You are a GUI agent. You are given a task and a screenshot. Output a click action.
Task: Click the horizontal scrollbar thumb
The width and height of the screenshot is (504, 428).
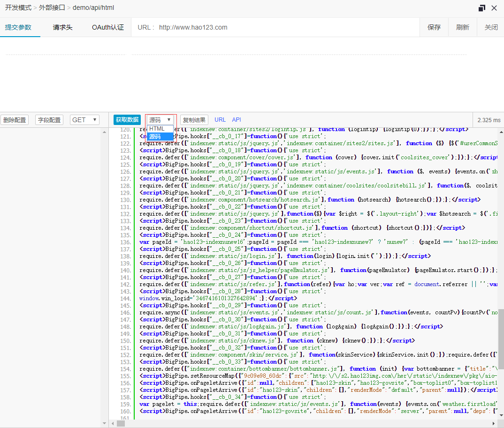(121, 423)
